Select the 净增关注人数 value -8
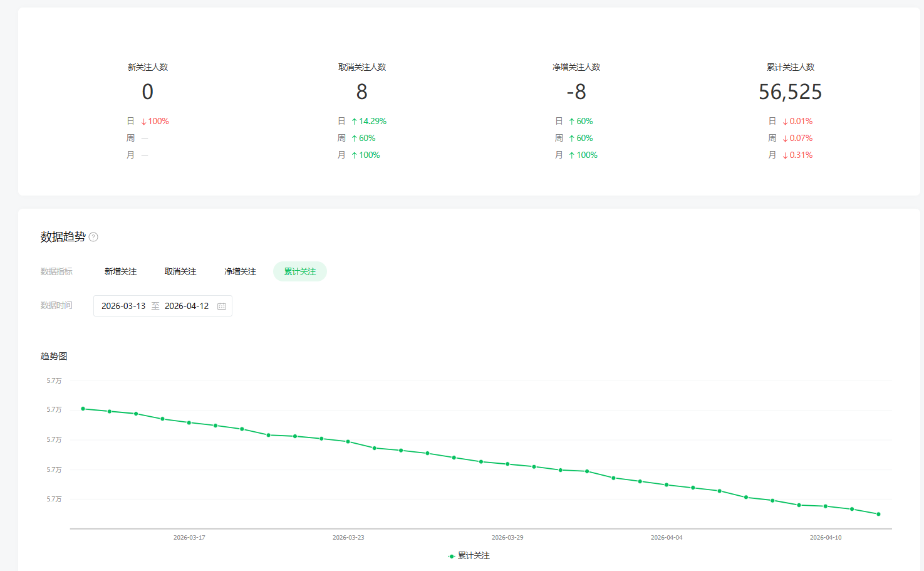924x571 pixels. (576, 92)
